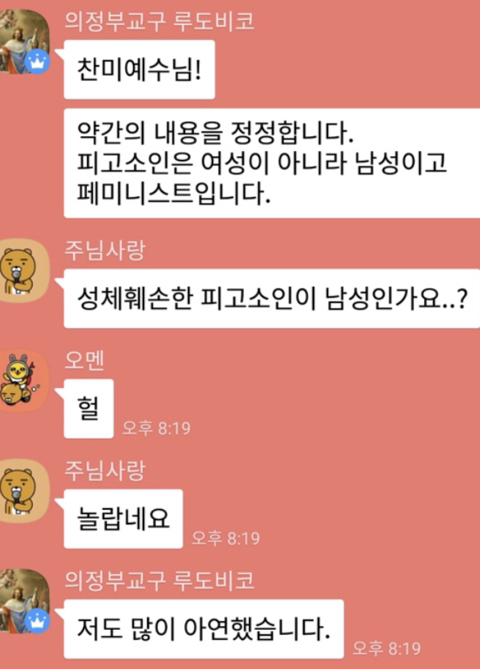The image size is (480, 669).
Task: Tap the 헐 message bubble
Action: (x=89, y=408)
